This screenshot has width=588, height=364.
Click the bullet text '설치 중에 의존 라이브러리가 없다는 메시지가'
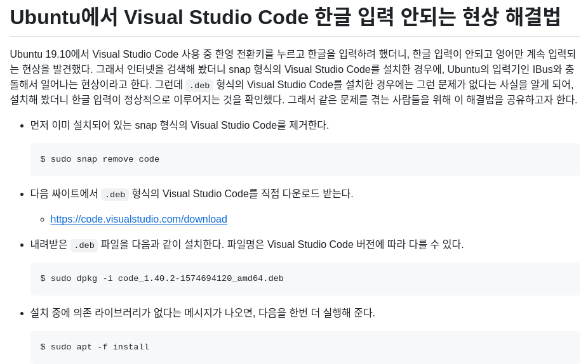coord(126,313)
